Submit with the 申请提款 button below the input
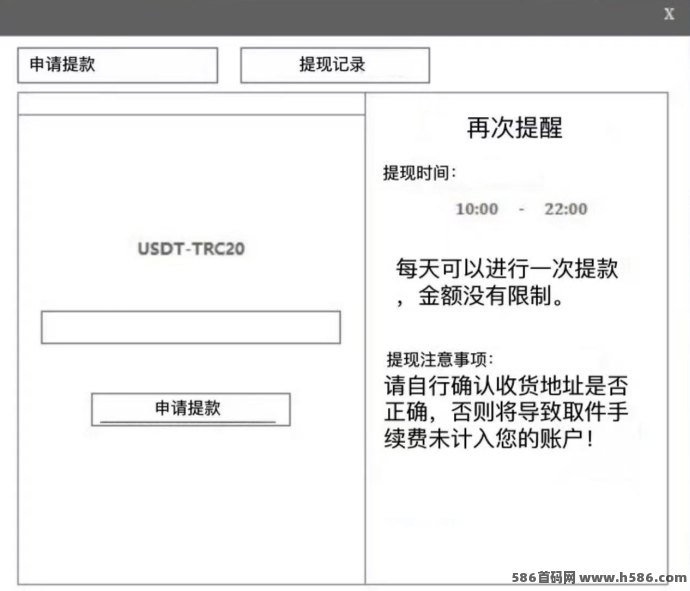The image size is (690, 591). [191, 409]
